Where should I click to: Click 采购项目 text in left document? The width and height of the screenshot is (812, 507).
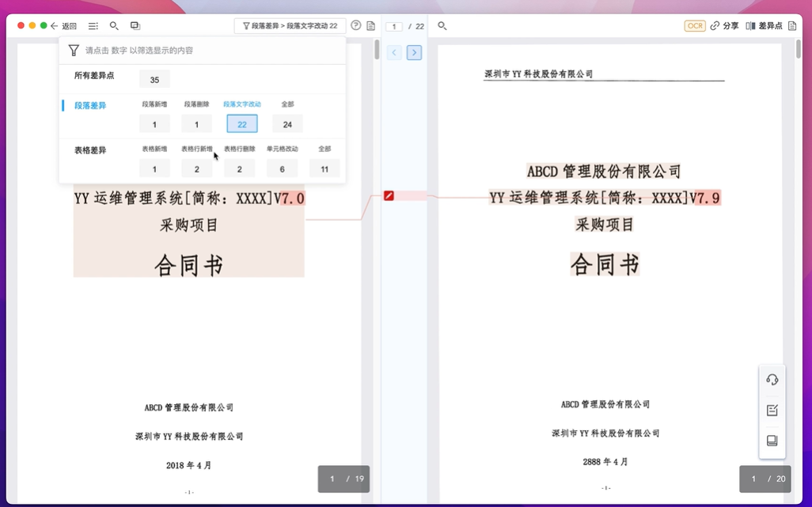tap(189, 225)
